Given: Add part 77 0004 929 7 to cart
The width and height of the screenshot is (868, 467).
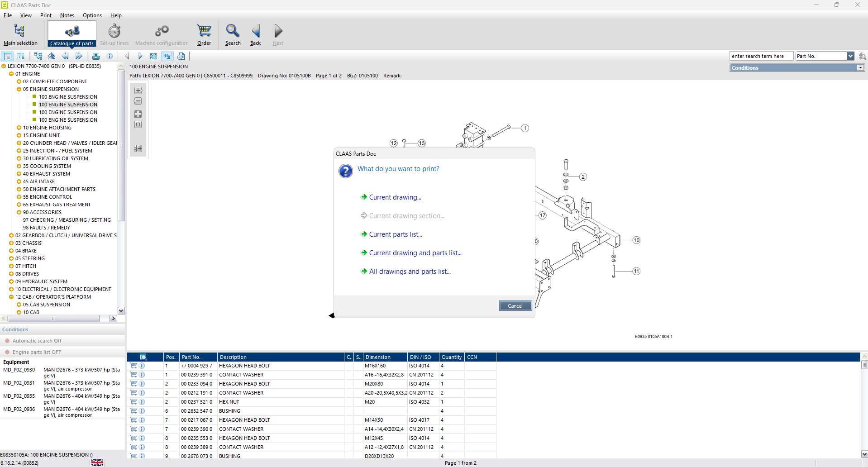Looking at the screenshot, I should point(134,366).
